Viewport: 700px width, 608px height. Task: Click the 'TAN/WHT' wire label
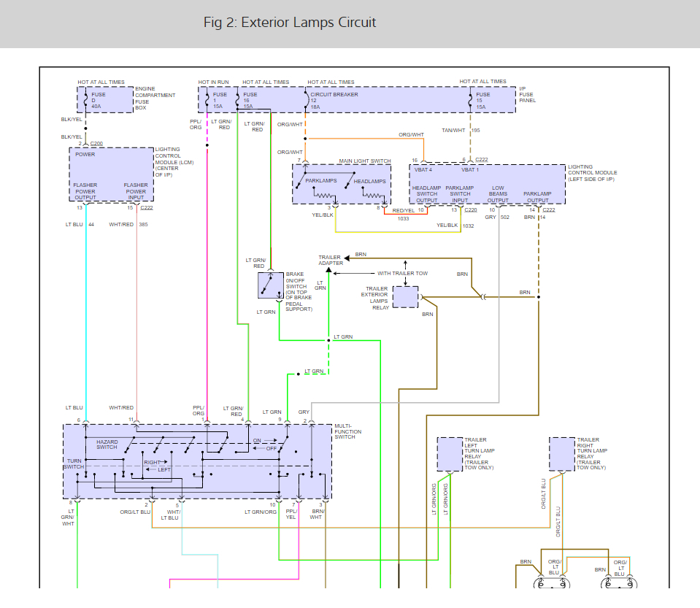[x=453, y=131]
